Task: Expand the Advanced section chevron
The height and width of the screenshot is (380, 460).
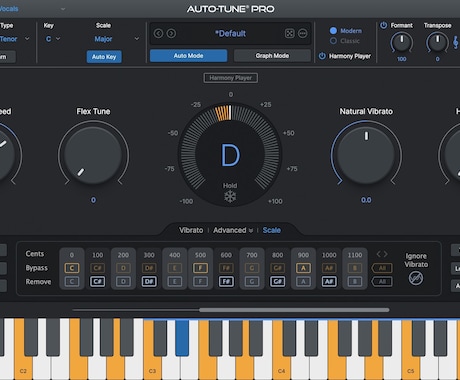Action: (251, 230)
